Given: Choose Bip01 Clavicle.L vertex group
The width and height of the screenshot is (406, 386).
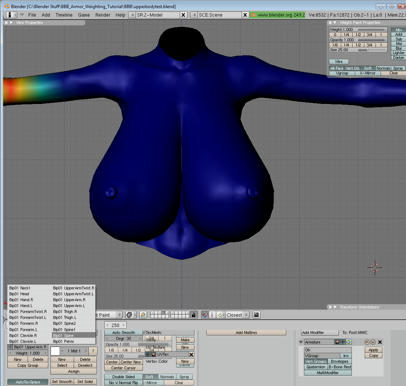Looking at the screenshot, I should [x=23, y=342].
